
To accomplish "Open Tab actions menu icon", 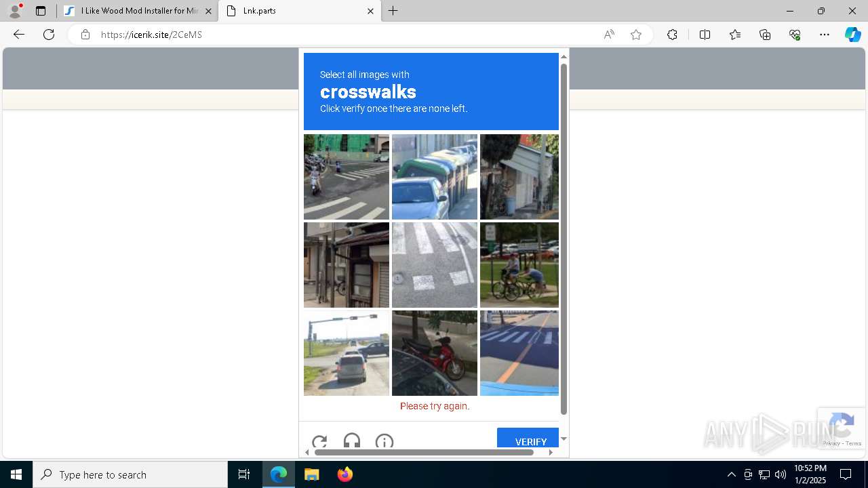I will [41, 11].
